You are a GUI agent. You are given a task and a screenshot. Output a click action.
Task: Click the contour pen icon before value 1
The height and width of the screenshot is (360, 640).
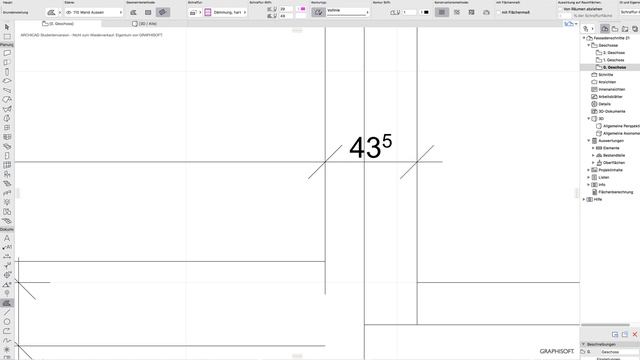click(x=394, y=12)
